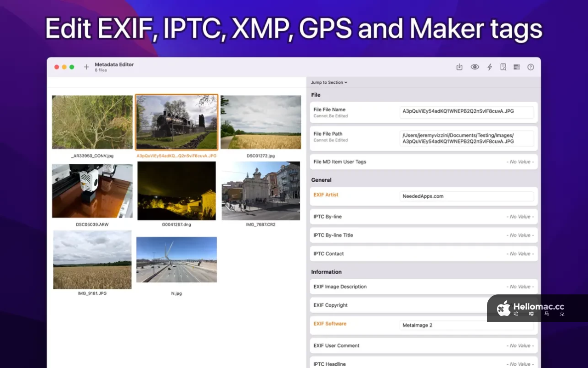Click the Information section heading
Viewport: 588px width, 368px height.
326,272
